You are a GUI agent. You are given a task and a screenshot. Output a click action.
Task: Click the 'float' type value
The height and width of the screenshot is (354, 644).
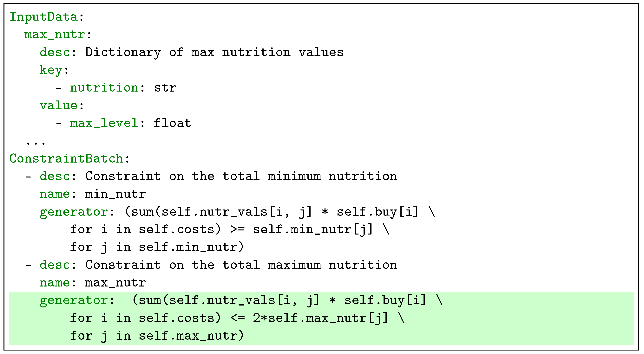172,123
